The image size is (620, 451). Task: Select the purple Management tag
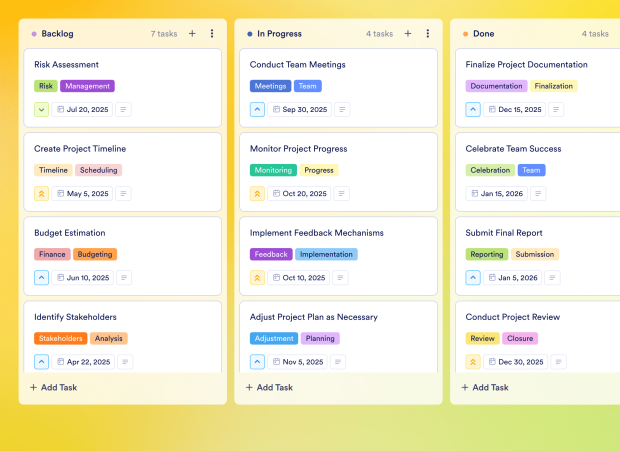tap(87, 86)
